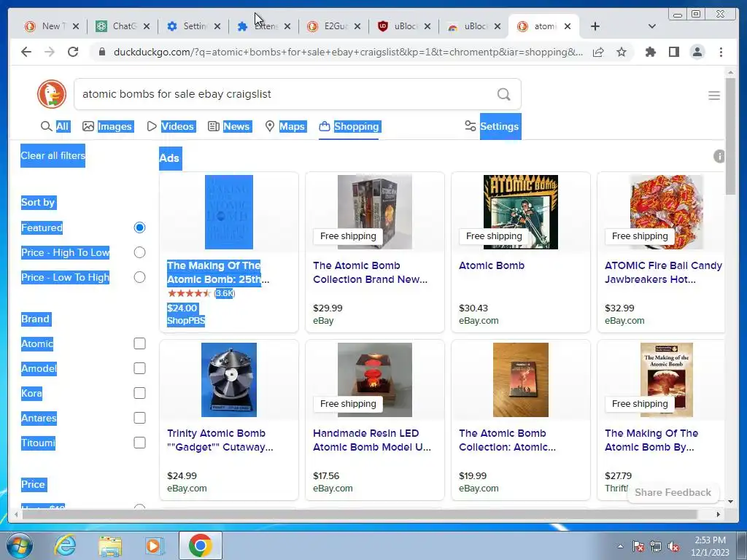747x560 pixels.
Task: Show hidden tray icons arrow
Action: (x=620, y=546)
